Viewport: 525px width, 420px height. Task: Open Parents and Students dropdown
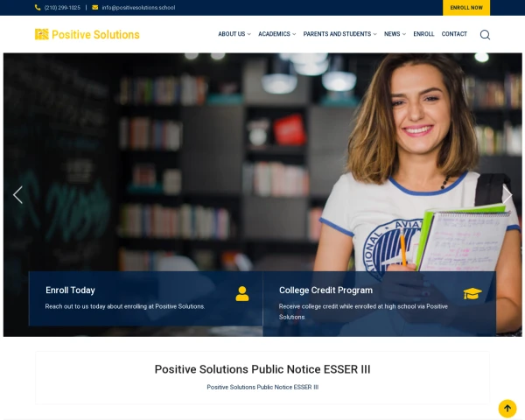click(339, 34)
